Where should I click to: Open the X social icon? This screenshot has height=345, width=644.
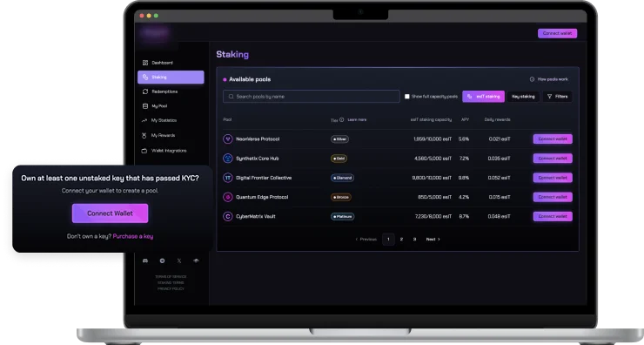[179, 260]
